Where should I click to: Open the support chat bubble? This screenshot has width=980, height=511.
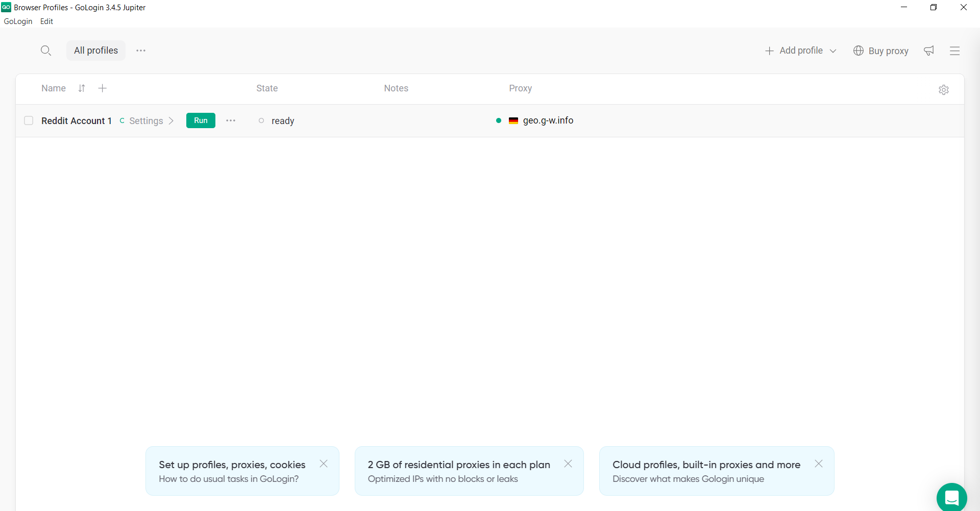click(952, 497)
